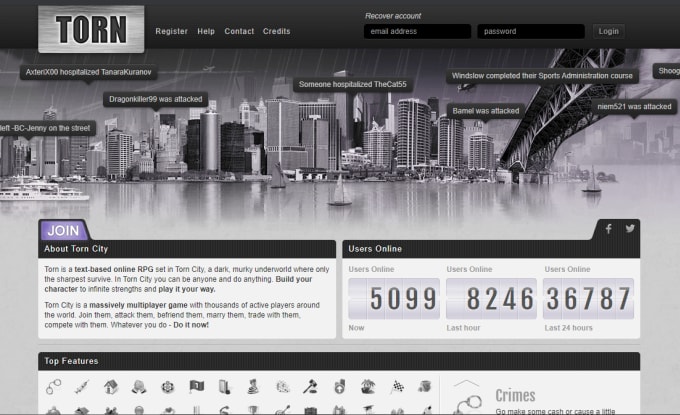Open the Register page
This screenshot has width=680, height=415.
pos(171,31)
